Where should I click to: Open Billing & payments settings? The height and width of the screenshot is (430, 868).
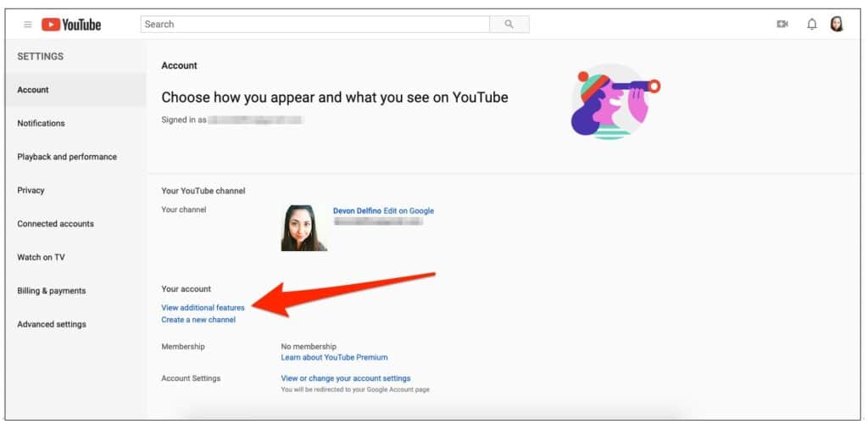pos(52,291)
